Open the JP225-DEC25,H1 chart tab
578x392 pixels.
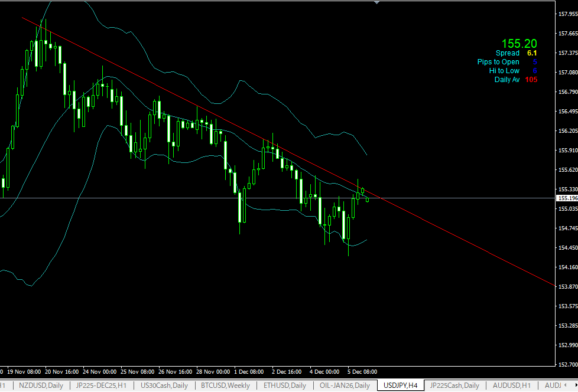click(102, 386)
